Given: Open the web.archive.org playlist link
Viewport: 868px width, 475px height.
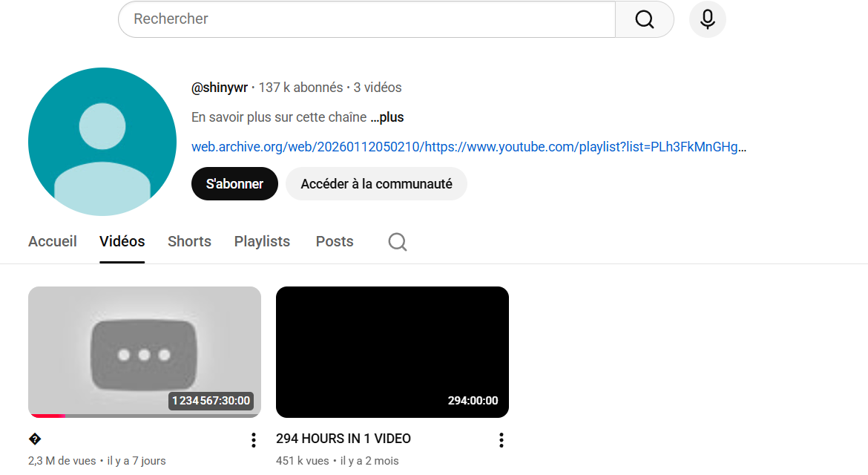Looking at the screenshot, I should (469, 147).
